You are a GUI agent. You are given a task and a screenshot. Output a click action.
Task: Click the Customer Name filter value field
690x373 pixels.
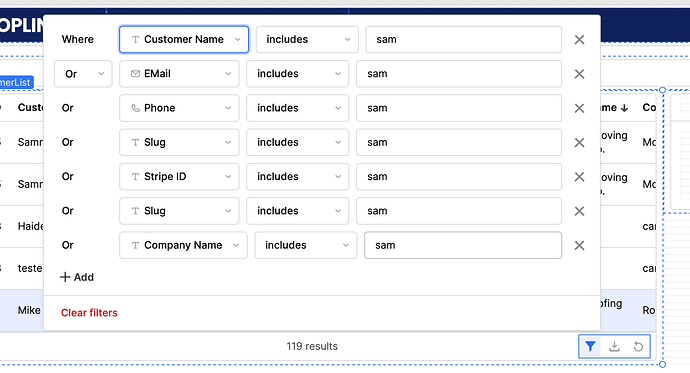(463, 40)
